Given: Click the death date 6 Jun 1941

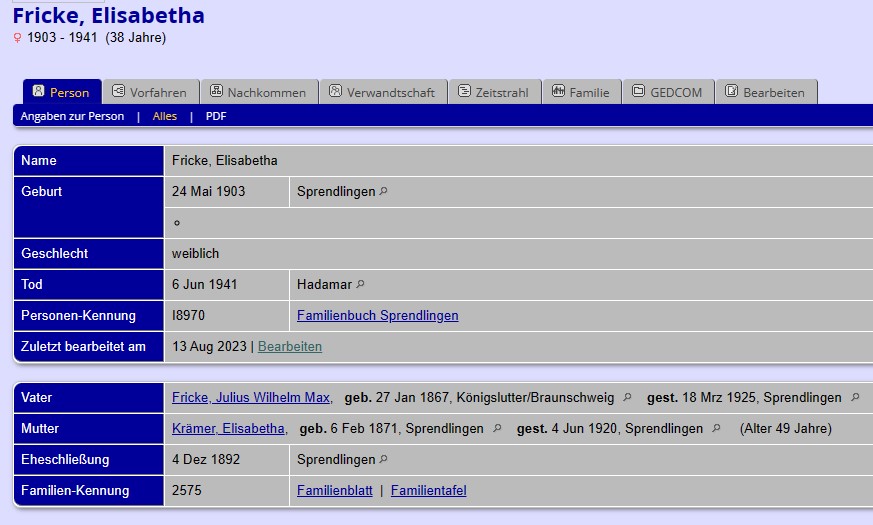Looking at the screenshot, I should (204, 284).
